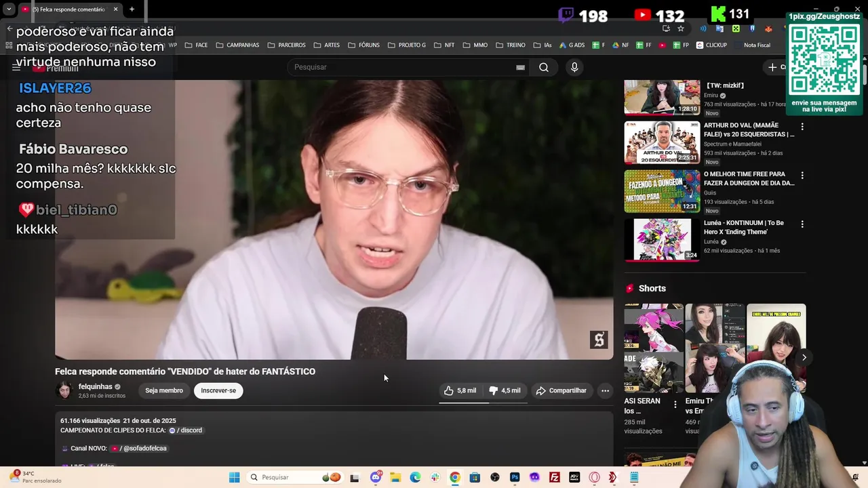Open OBS Studio from the taskbar
Image resolution: width=868 pixels, height=488 pixels.
coord(494,477)
